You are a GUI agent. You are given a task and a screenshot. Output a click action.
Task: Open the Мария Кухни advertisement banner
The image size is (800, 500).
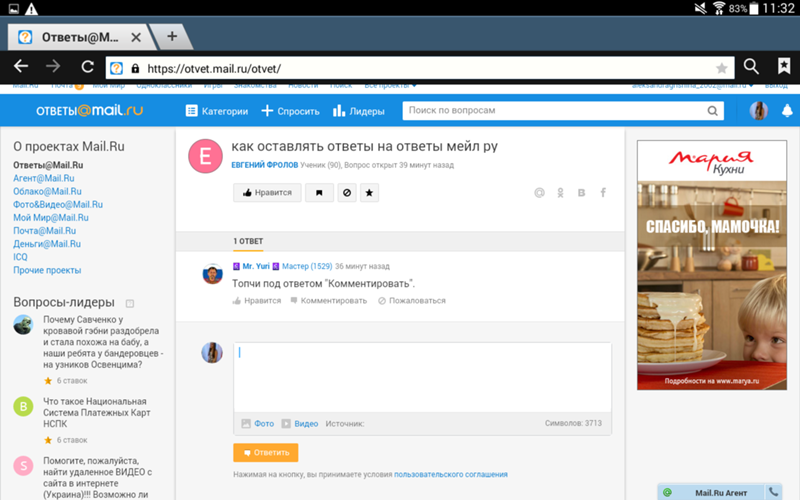click(712, 265)
